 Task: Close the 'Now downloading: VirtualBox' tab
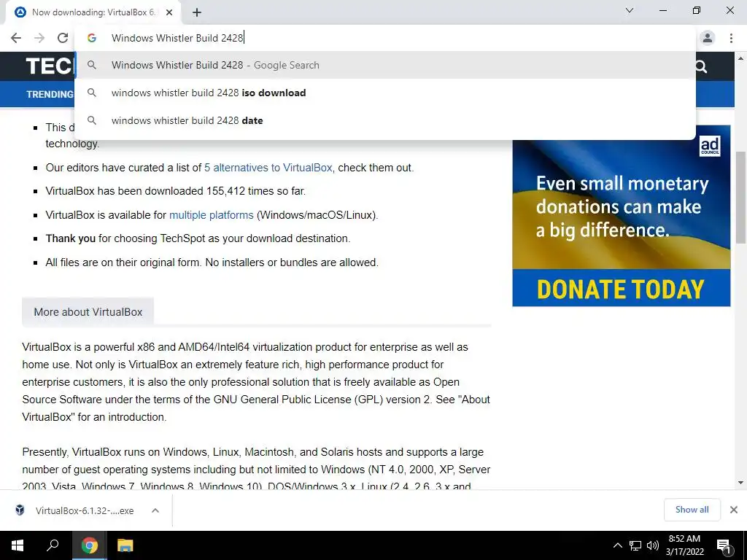coord(169,12)
